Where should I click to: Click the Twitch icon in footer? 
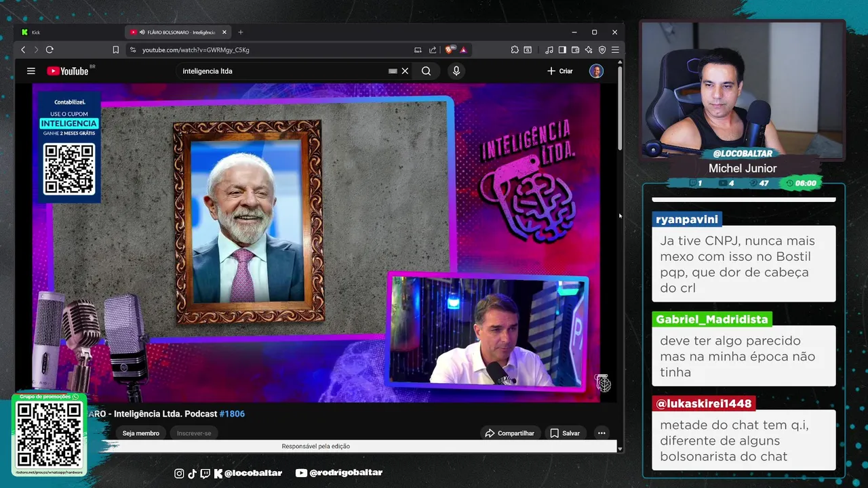205,473
